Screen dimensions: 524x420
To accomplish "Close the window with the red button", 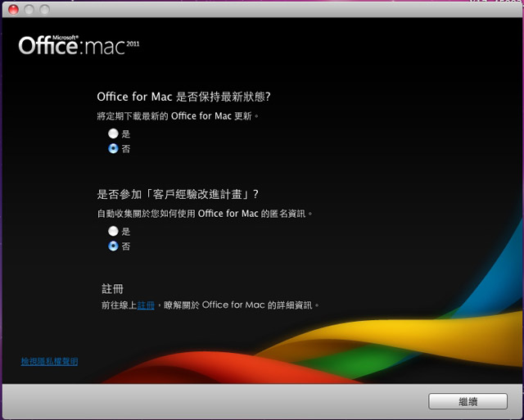I will [x=13, y=9].
